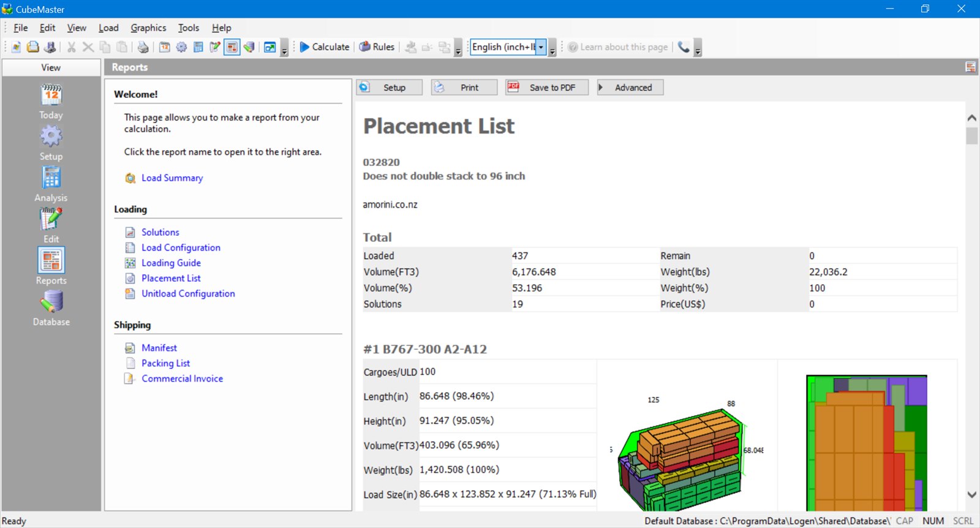
Task: Open the File menu
Action: coord(21,28)
